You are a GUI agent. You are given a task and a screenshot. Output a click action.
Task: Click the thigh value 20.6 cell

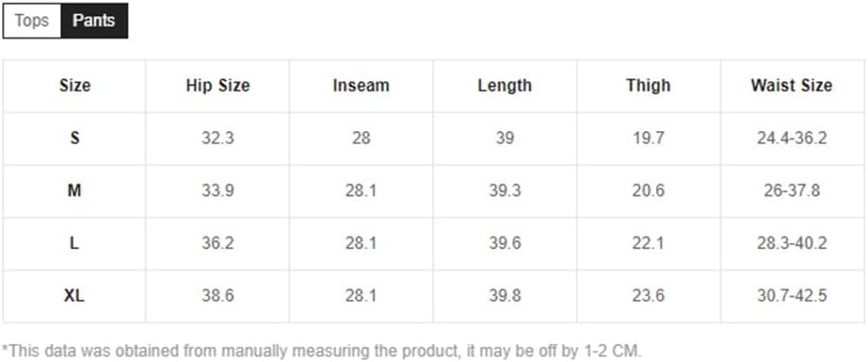[x=649, y=190]
